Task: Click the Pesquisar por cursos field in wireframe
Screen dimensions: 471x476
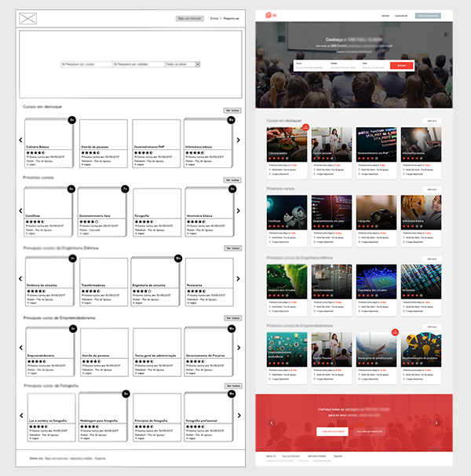Action: (x=87, y=64)
